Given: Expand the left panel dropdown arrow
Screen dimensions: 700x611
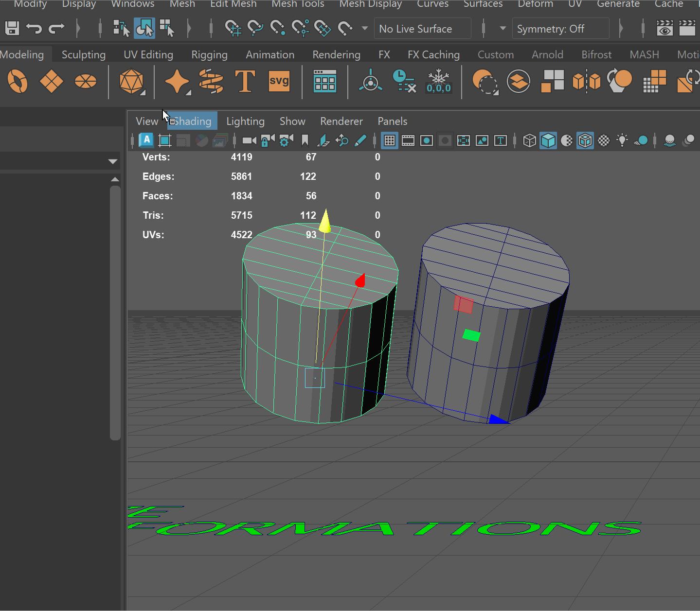Looking at the screenshot, I should pos(113,161).
